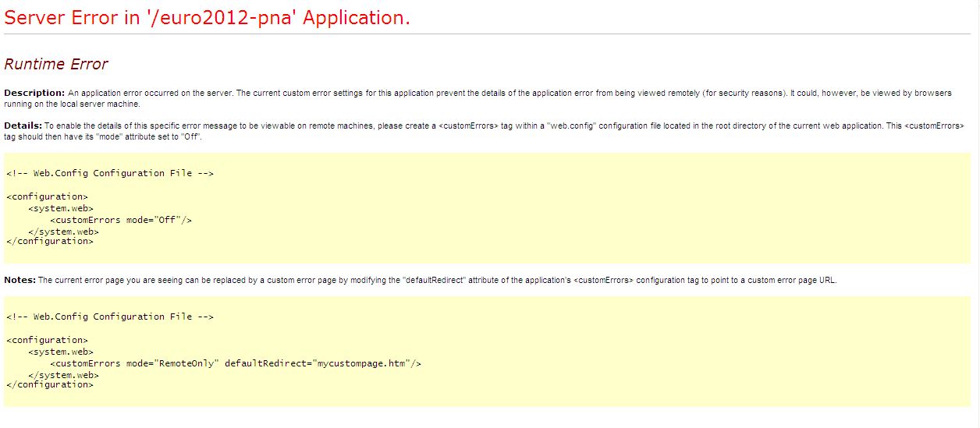The image size is (980, 428).
Task: Click opening <configuration> tag in first code block
Action: pyautogui.click(x=47, y=196)
